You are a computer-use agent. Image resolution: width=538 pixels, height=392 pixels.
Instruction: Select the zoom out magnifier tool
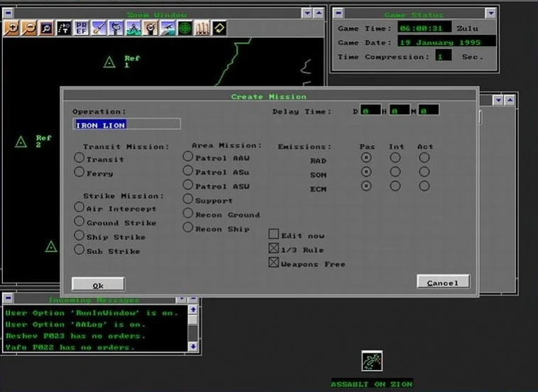[29, 28]
